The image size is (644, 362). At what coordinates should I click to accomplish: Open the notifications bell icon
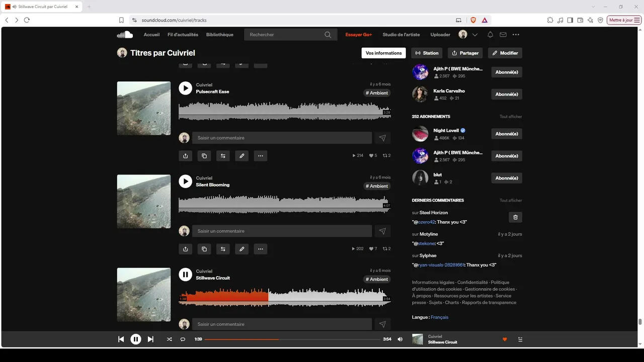(490, 35)
